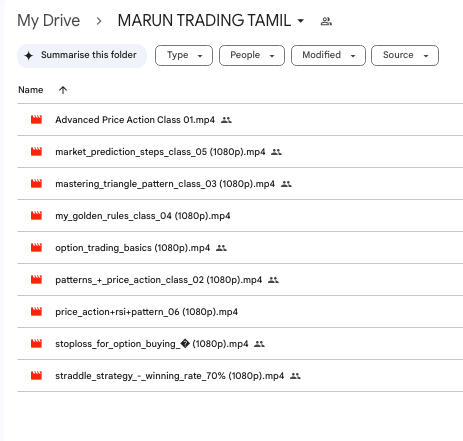Click video icon of mastering_triangle_pattern_class_03
Image resolution: width=463 pixels, height=441 pixels.
click(x=36, y=183)
